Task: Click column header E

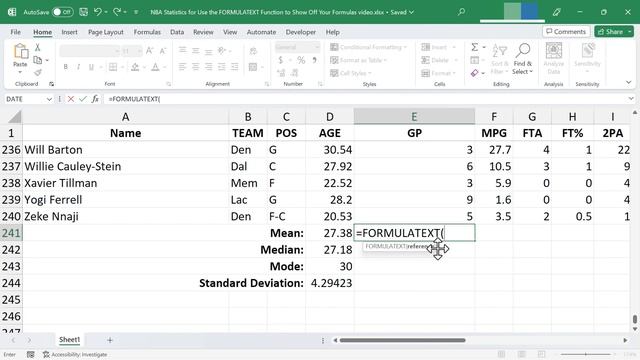Action: (414, 117)
